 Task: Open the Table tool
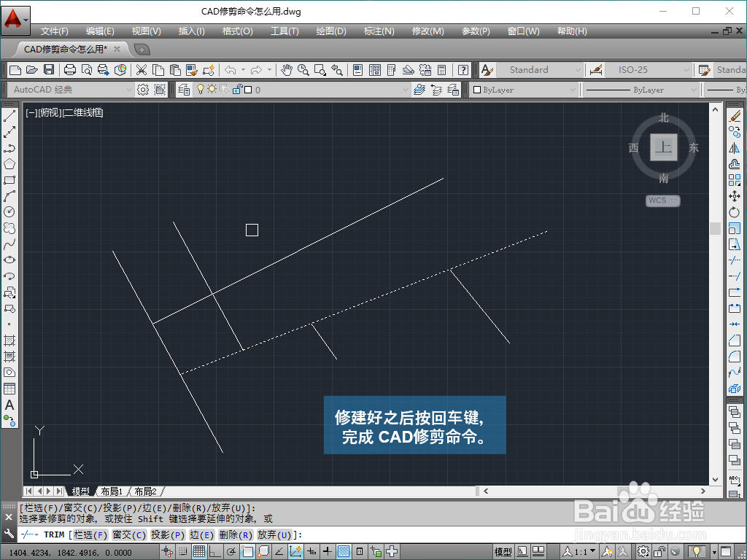point(9,389)
